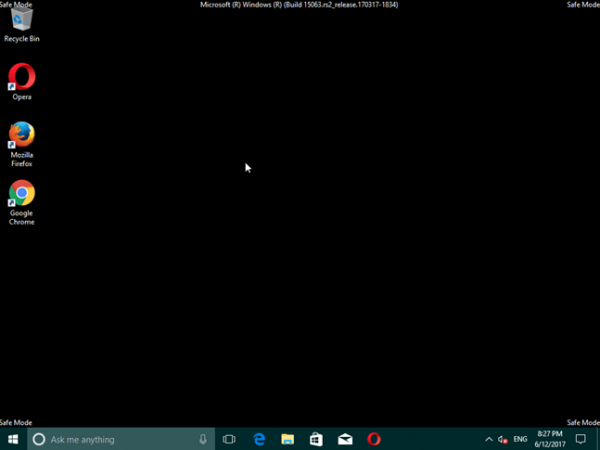Click the 'Opera' desktop label text

click(x=22, y=97)
